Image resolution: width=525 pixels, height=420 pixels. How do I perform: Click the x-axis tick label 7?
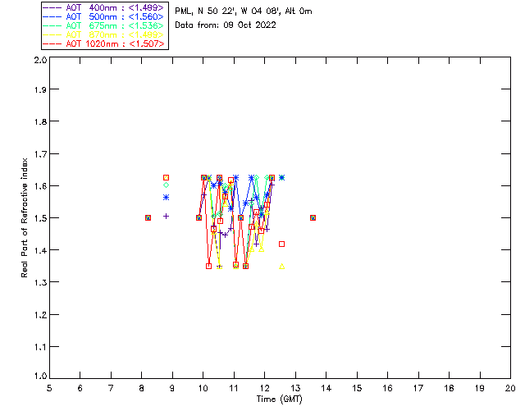111,388
